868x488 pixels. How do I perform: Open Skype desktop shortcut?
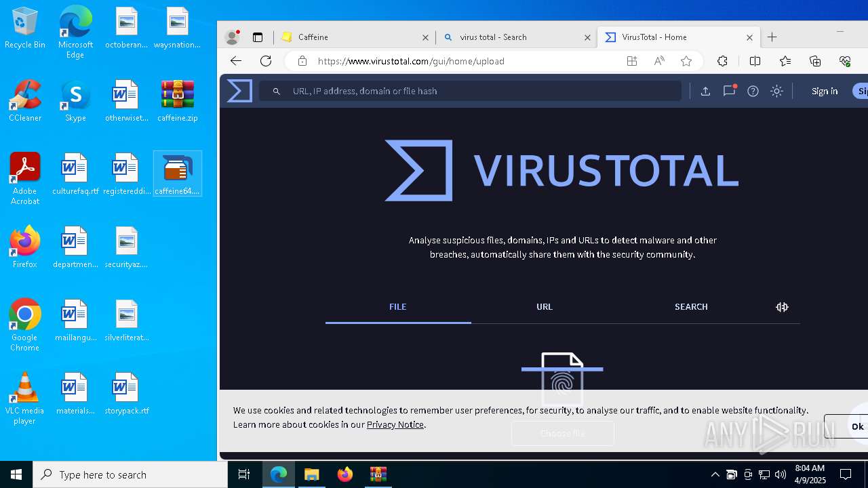pyautogui.click(x=75, y=101)
